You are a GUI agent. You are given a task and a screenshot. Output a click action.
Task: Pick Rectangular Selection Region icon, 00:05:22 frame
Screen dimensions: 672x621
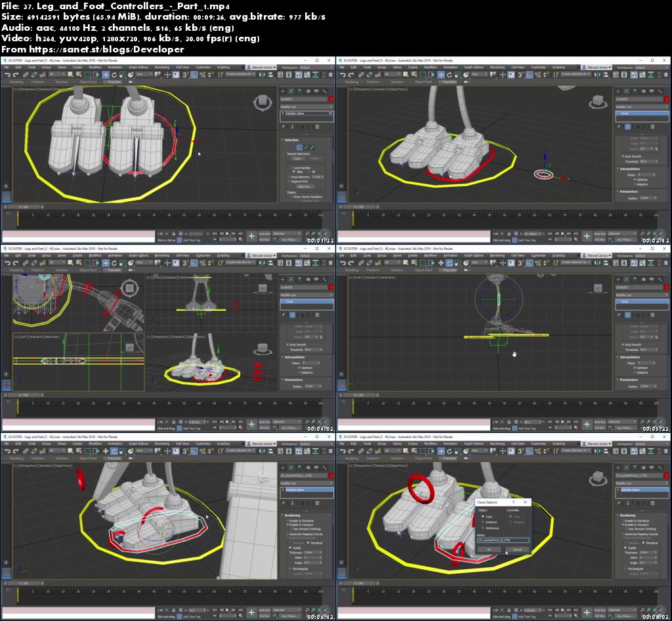tap(423, 263)
